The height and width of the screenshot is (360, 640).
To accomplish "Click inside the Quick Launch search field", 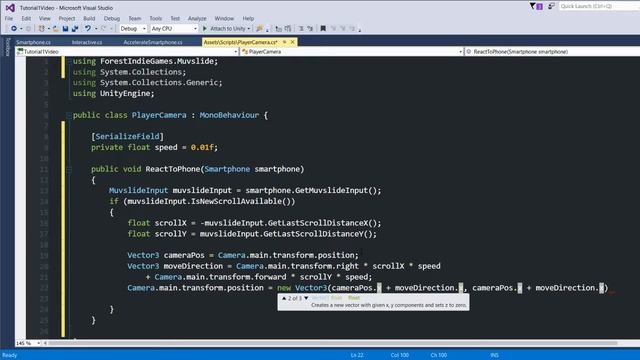I will (599, 6).
